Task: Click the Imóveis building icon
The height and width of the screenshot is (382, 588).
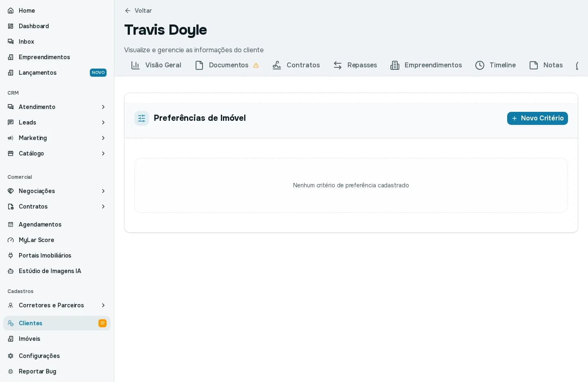Action: click(11, 339)
